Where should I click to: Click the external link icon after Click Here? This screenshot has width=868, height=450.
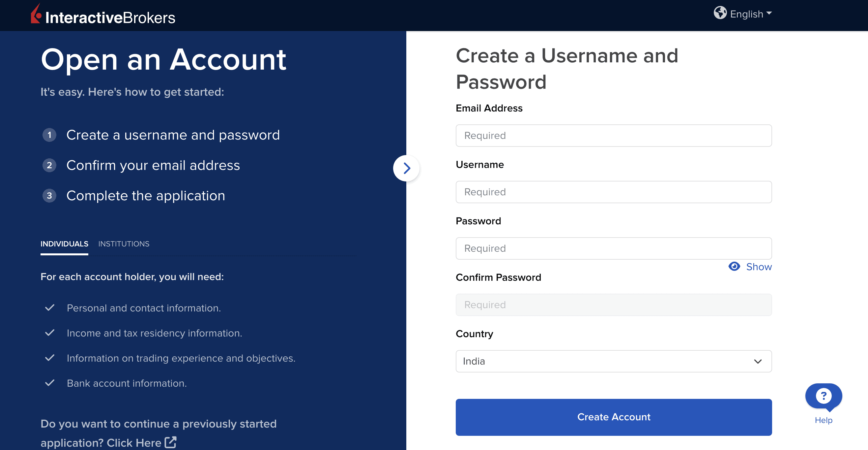(170, 442)
